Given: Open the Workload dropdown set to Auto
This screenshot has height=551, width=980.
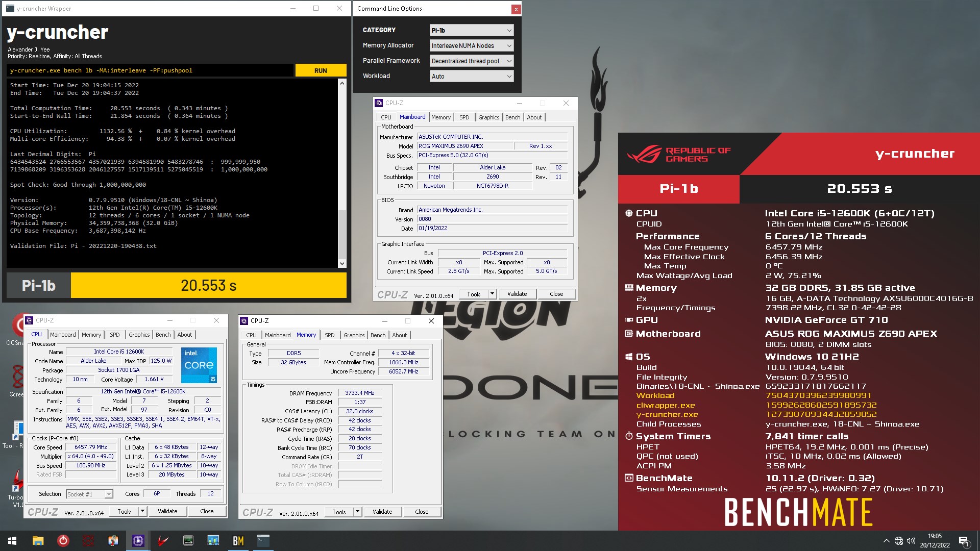Looking at the screenshot, I should tap(471, 77).
